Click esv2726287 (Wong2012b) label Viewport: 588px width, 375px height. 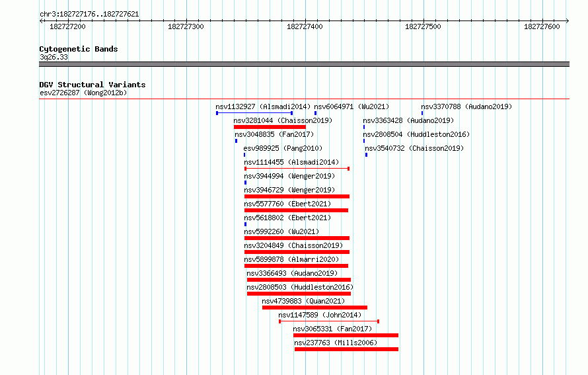(x=83, y=93)
